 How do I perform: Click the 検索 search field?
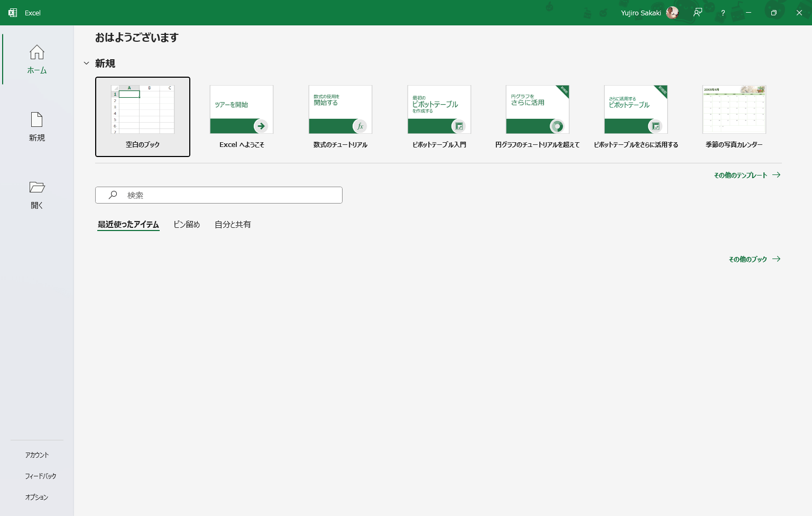pyautogui.click(x=219, y=195)
